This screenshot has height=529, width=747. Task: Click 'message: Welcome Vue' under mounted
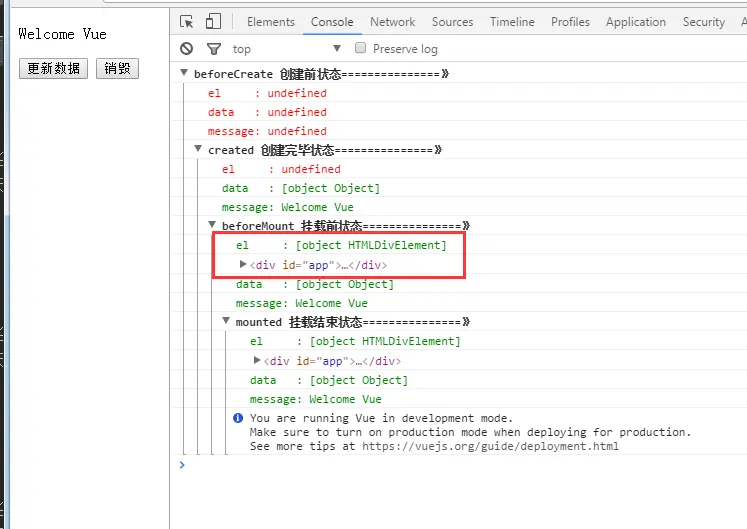click(x=316, y=399)
